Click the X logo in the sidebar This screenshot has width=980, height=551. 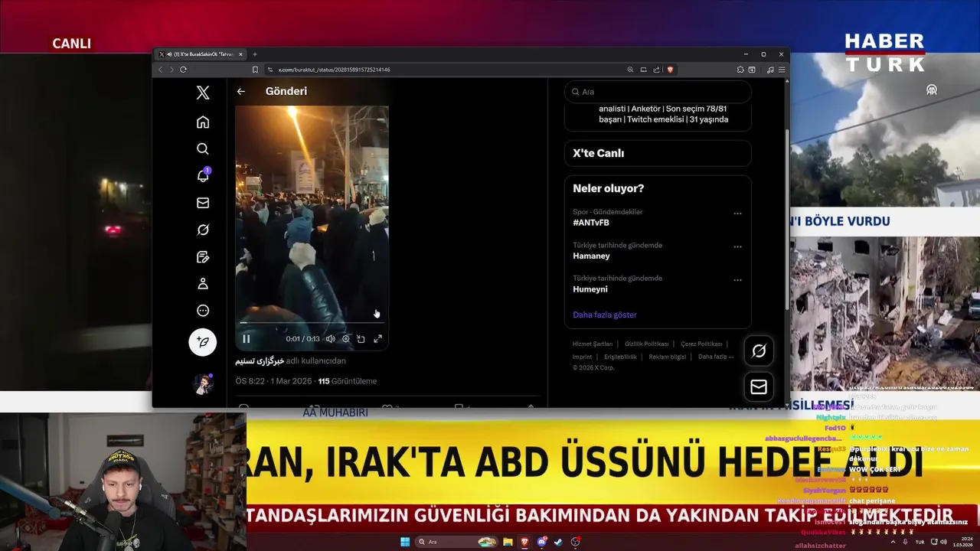(x=203, y=93)
